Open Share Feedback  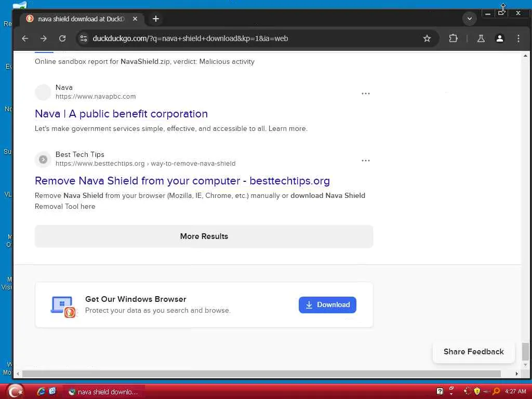(474, 352)
